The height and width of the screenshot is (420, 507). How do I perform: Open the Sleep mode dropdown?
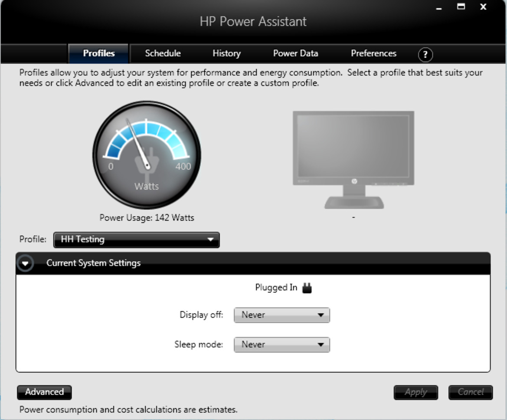click(281, 345)
